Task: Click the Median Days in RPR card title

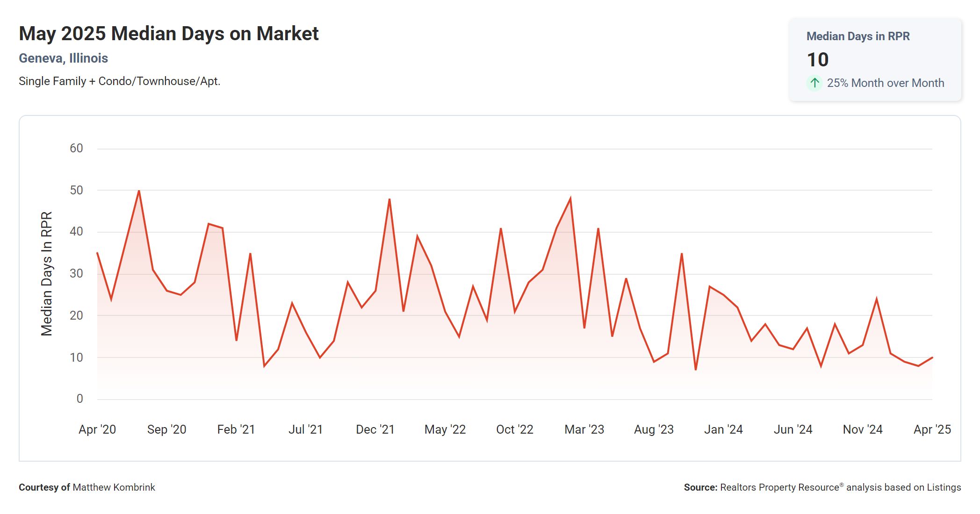Action: click(858, 36)
